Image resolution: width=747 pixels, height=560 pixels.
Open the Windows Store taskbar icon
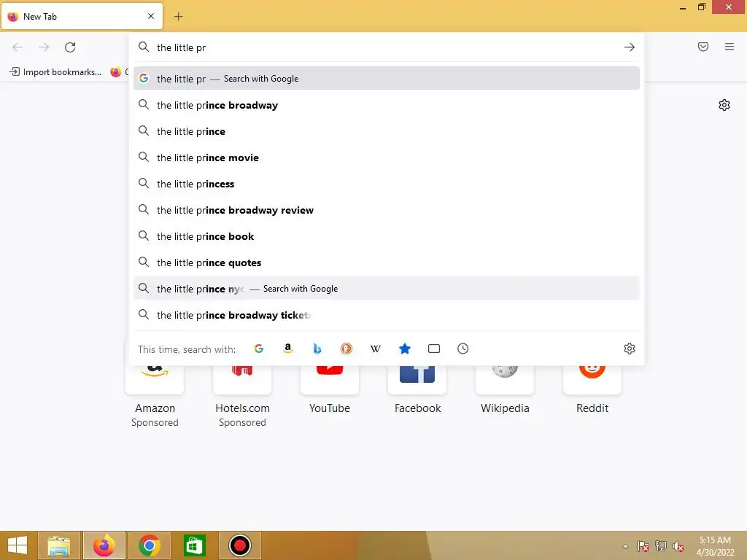coord(194,545)
